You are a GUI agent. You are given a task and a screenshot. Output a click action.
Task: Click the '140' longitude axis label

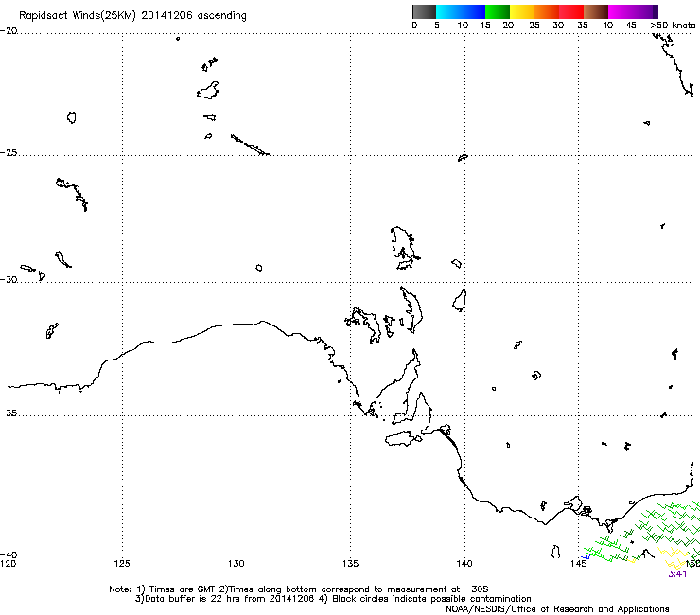(464, 564)
